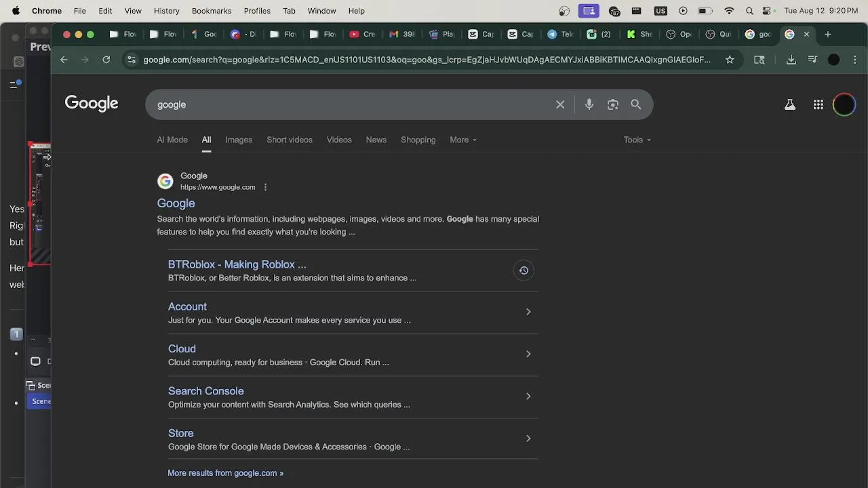View site information icon in address bar
868x488 pixels.
pyautogui.click(x=132, y=60)
